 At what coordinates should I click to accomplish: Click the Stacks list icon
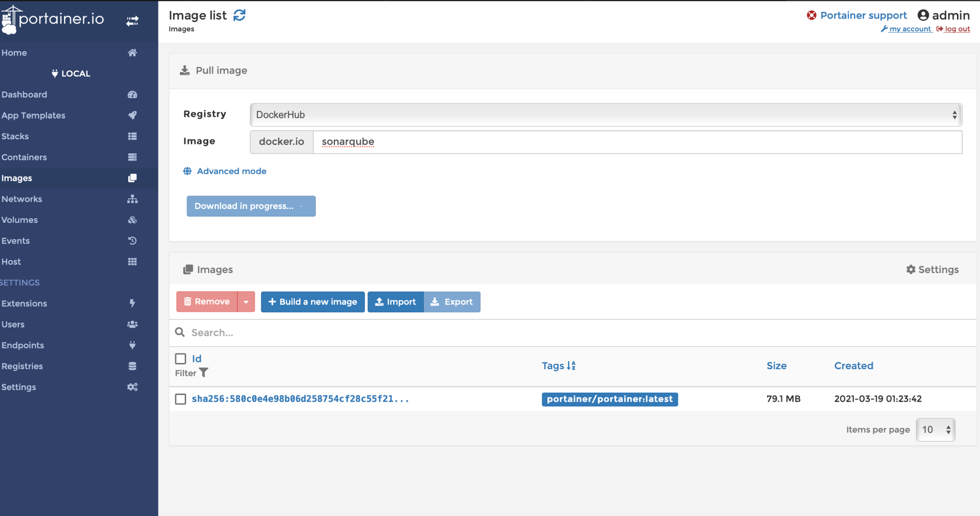coord(133,136)
